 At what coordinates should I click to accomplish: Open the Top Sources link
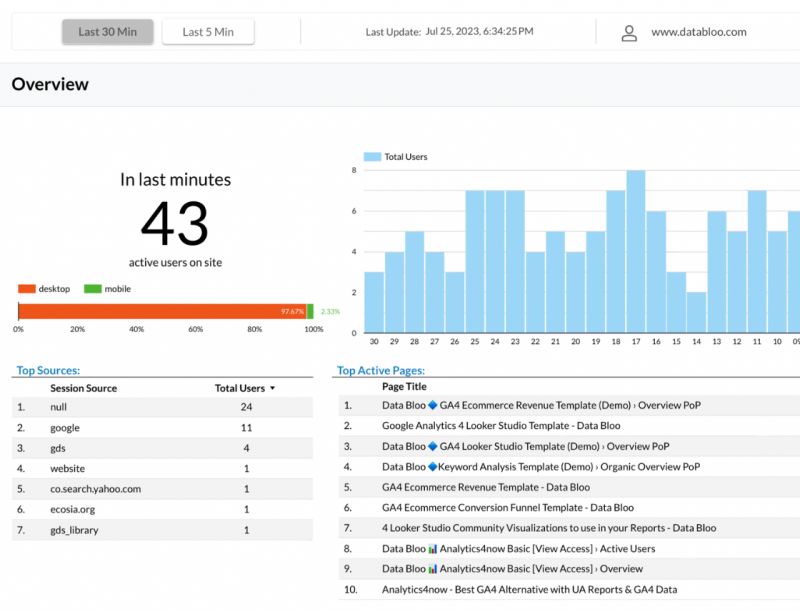point(47,370)
